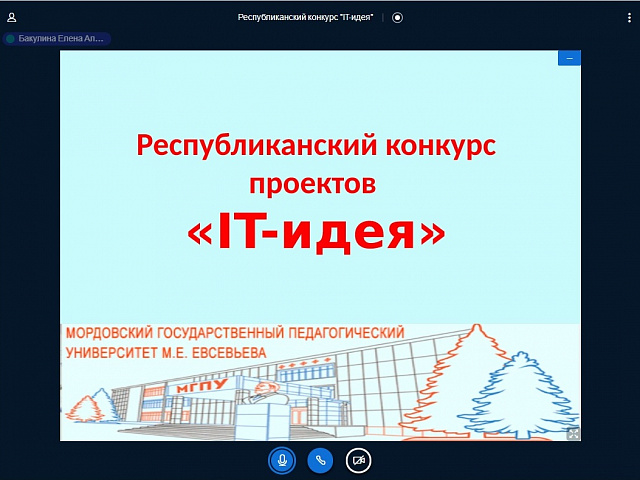The width and height of the screenshot is (640, 480).
Task: Click slide text «IT-идея»
Action: coord(316,232)
